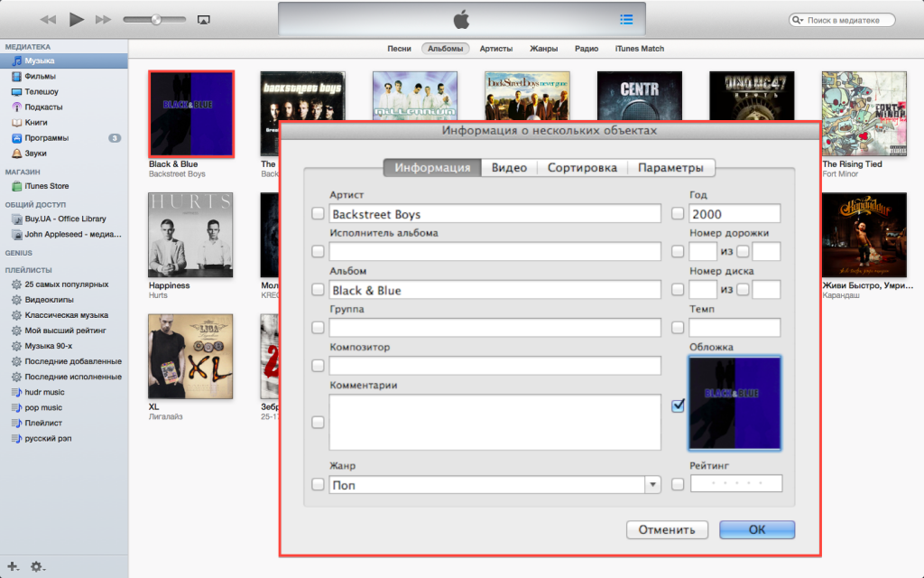Tick the Жанр checkbox
The width and height of the screenshot is (924, 578).
pyautogui.click(x=318, y=484)
